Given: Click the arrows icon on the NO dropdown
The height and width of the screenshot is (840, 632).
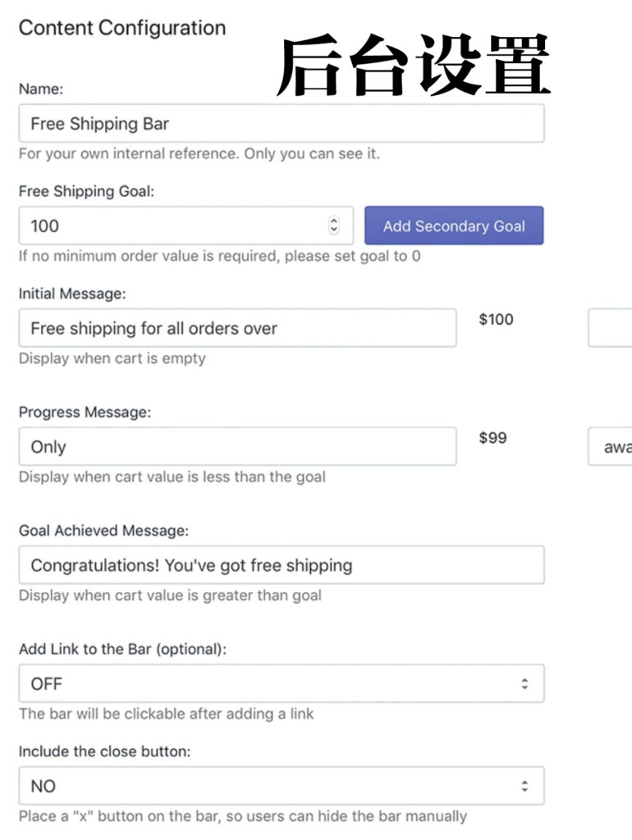Looking at the screenshot, I should (524, 786).
